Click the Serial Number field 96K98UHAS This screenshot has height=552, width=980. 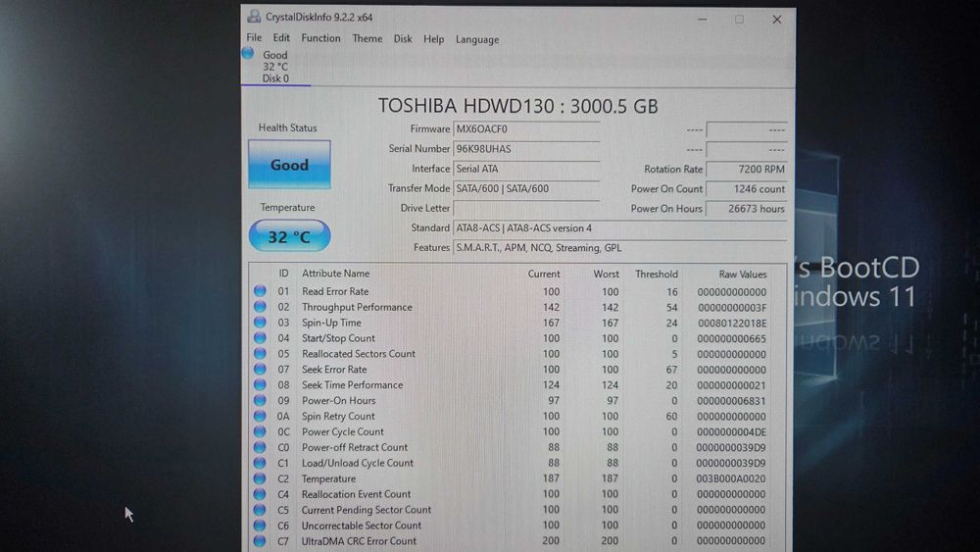tap(526, 149)
